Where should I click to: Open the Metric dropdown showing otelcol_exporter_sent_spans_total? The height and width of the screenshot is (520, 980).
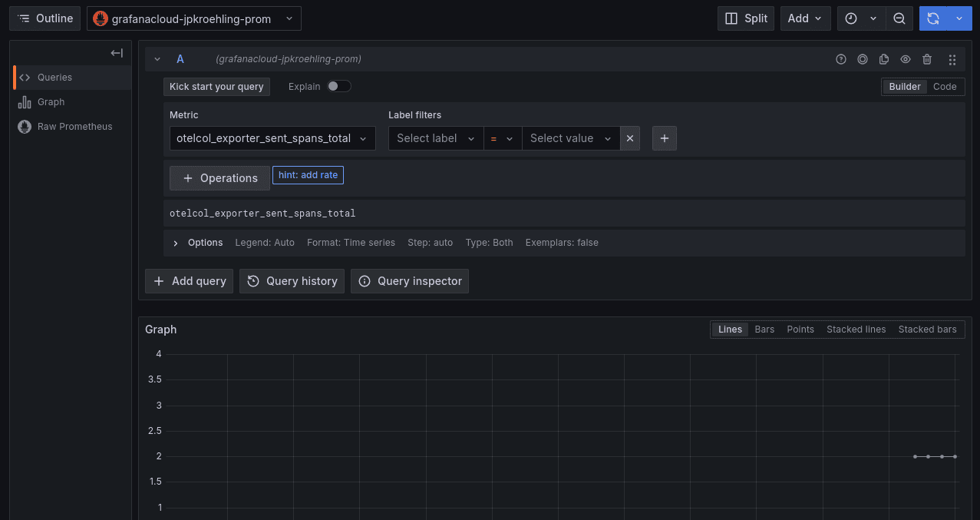(272, 138)
